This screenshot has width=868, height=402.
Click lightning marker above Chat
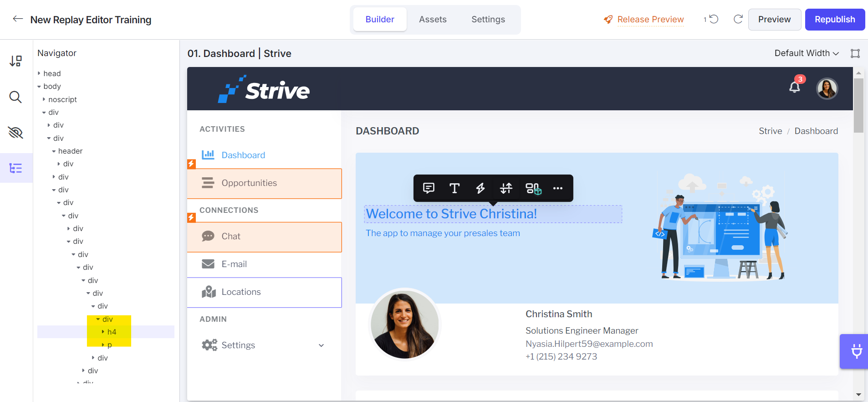click(x=192, y=217)
